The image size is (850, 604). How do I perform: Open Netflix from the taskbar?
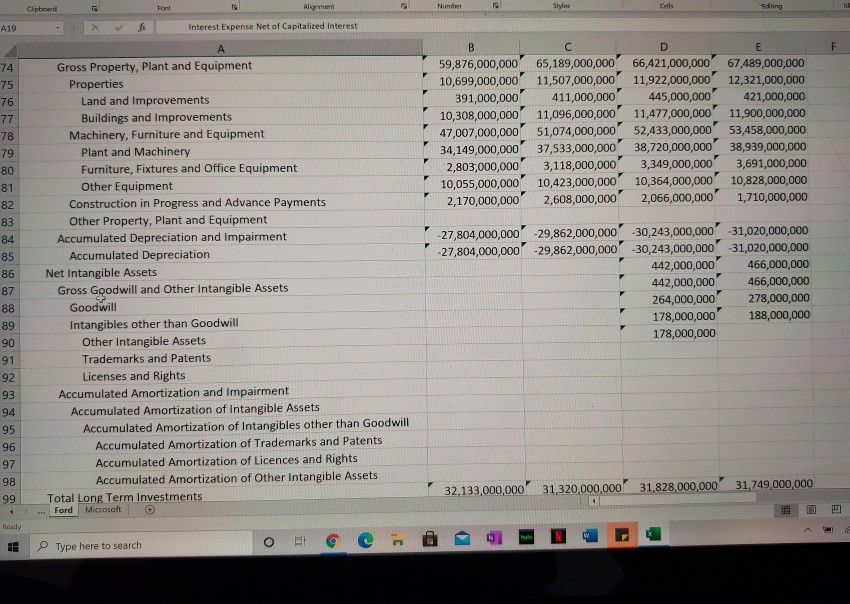tap(558, 536)
